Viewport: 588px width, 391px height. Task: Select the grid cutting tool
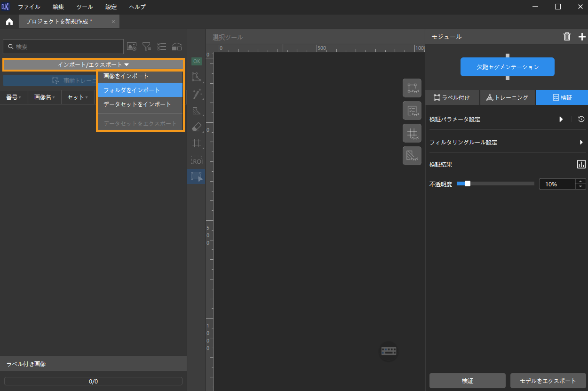pyautogui.click(x=196, y=144)
